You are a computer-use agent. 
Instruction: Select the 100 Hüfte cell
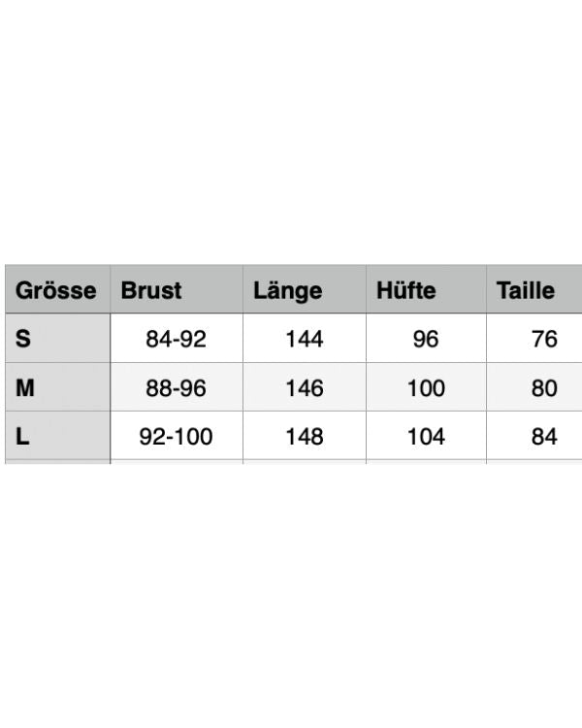point(426,388)
